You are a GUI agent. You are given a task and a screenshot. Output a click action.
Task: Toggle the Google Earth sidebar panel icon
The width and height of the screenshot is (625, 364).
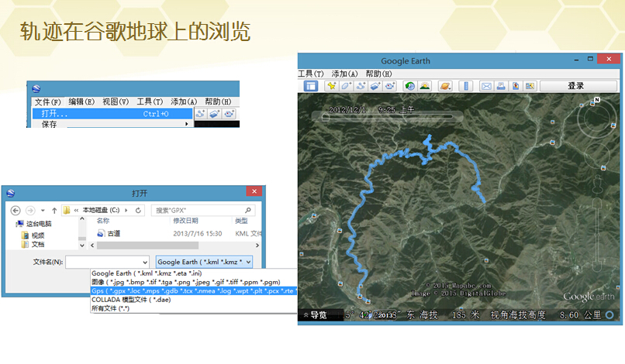(x=310, y=86)
